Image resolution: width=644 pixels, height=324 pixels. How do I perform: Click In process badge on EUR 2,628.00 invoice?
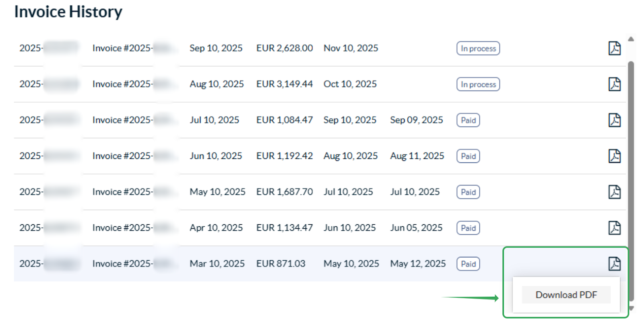tap(478, 48)
